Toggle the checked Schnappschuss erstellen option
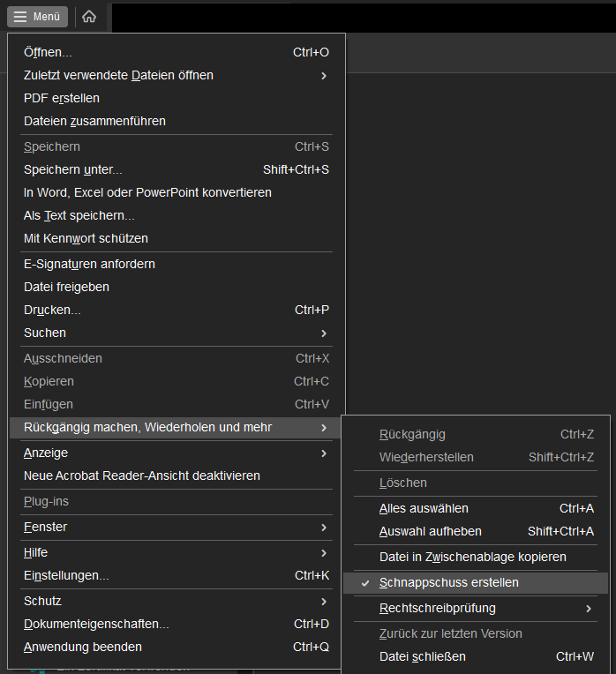The width and height of the screenshot is (616, 674). 476,583
